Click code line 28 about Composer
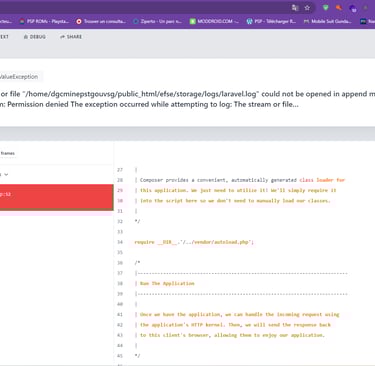Screen dimensions: 375x366 pos(240,180)
